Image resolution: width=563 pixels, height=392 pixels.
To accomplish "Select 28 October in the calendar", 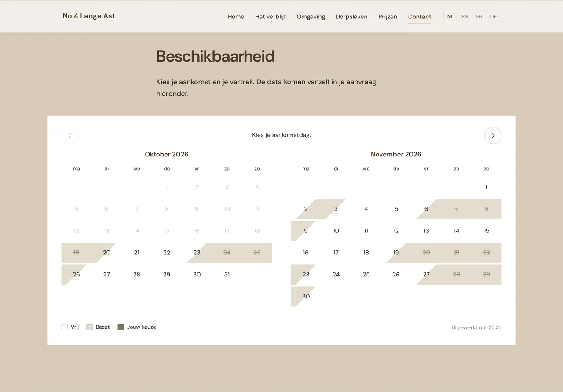I will click(x=136, y=274).
